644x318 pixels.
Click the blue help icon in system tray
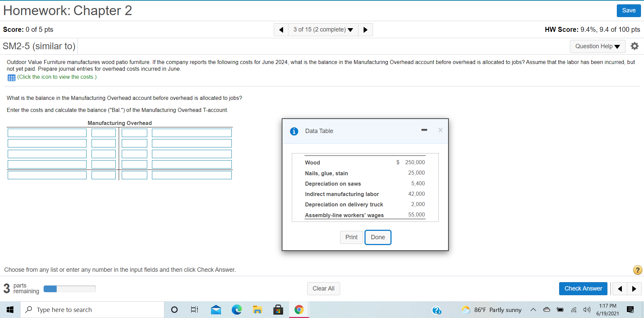[x=437, y=310]
